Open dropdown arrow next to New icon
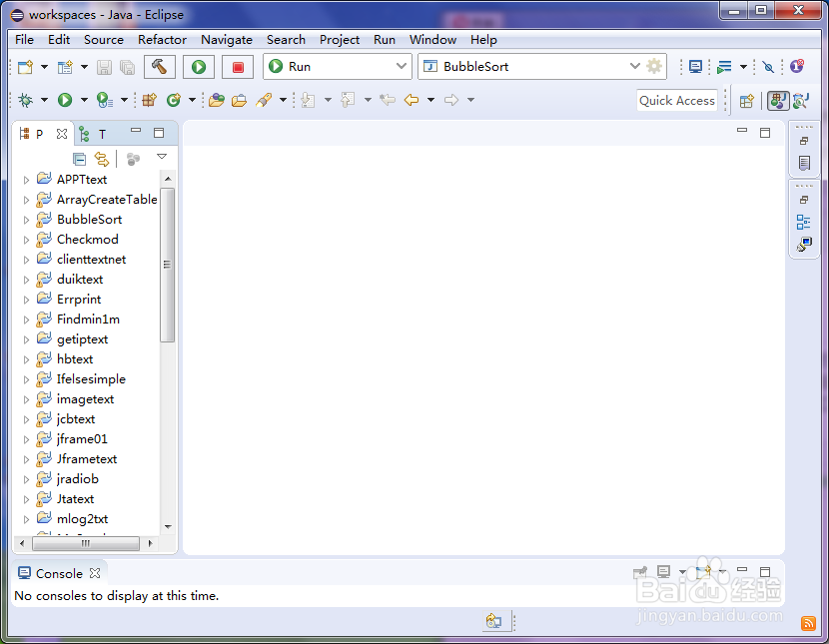The width and height of the screenshot is (829, 644). tap(44, 67)
